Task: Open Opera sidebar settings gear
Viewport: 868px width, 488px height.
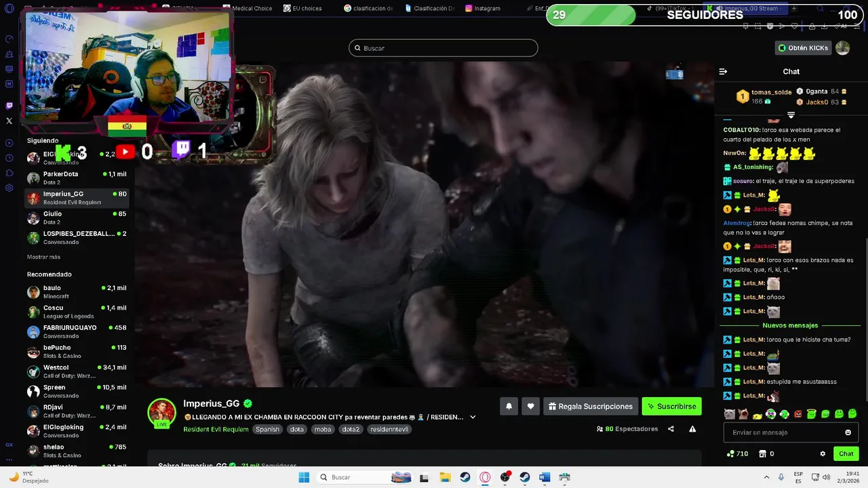Action: [x=9, y=188]
